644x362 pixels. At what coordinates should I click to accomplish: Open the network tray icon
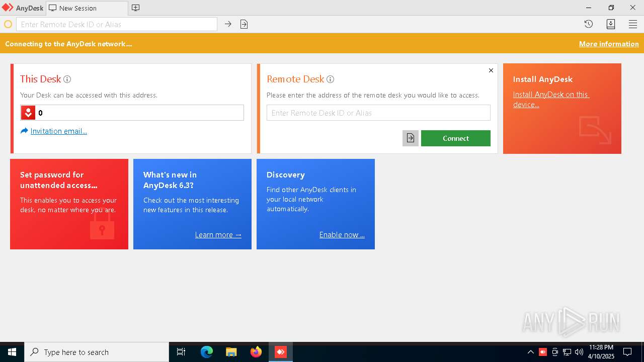click(x=567, y=352)
